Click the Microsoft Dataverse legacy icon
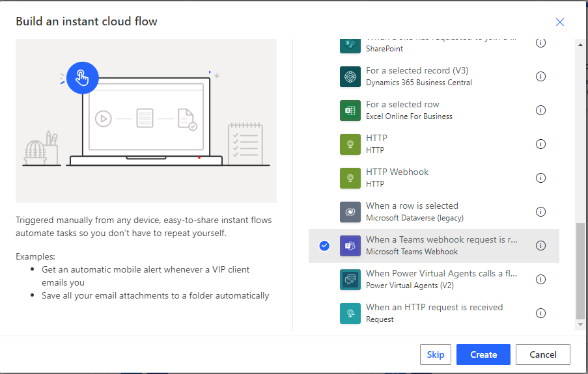 coord(350,212)
